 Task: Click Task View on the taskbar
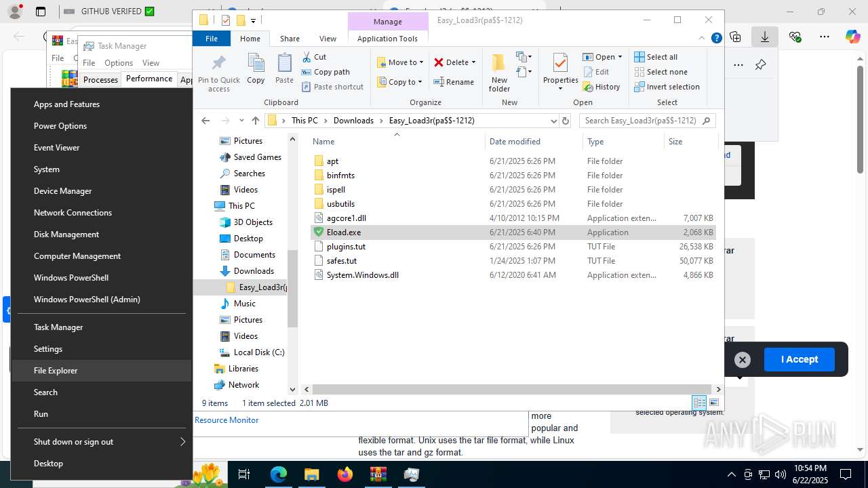pyautogui.click(x=245, y=474)
